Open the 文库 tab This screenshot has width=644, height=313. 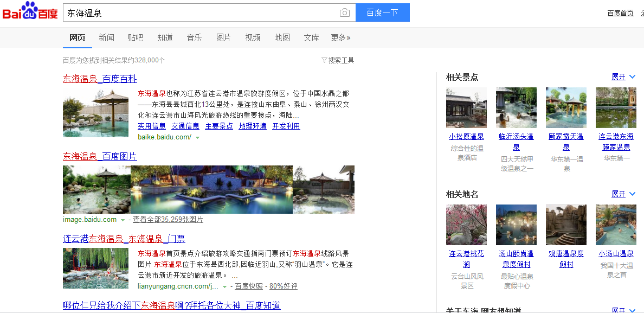tap(311, 38)
